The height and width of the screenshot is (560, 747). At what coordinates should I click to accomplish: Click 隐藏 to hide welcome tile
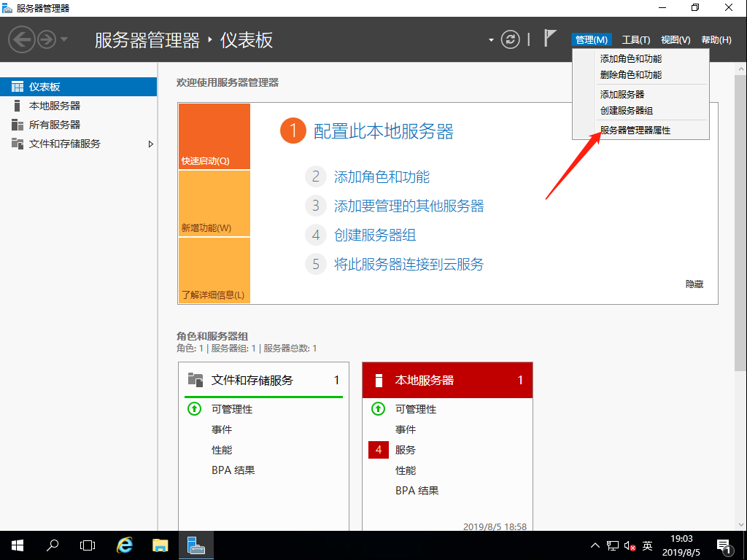tap(694, 284)
